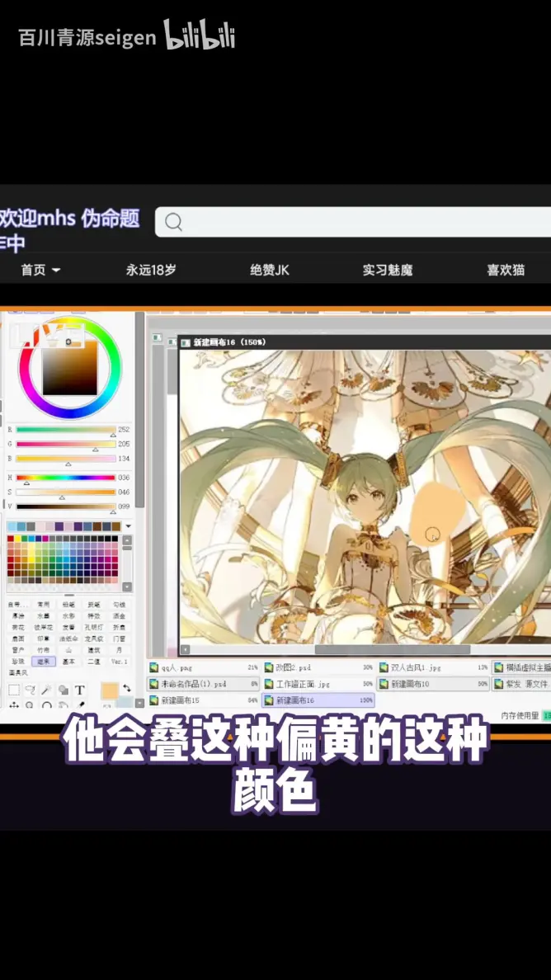The image size is (551, 980).
Task: Click the orange foreground color swatch
Action: [110, 691]
